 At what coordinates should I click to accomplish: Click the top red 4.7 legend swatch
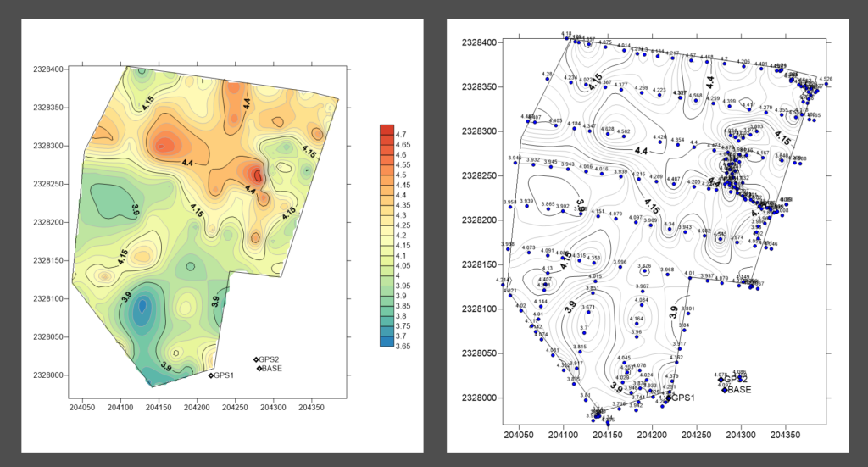point(387,130)
